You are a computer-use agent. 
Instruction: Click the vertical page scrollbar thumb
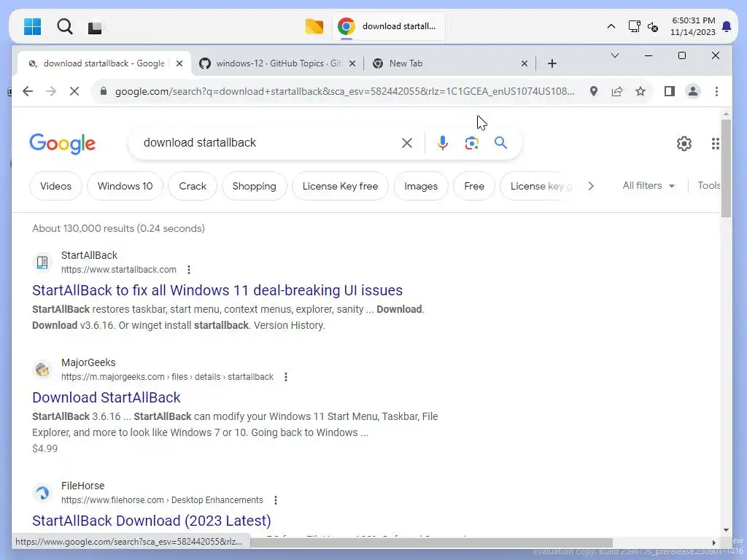coord(726,168)
